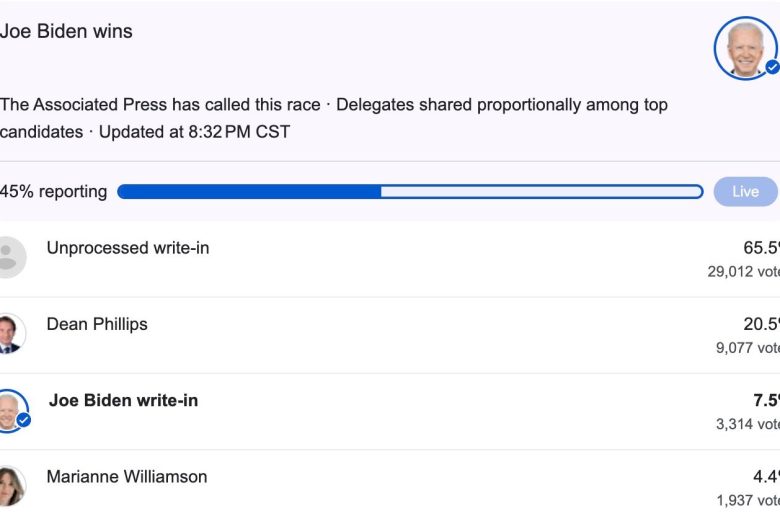
Task: Click the "45% reporting" label
Action: [x=54, y=191]
